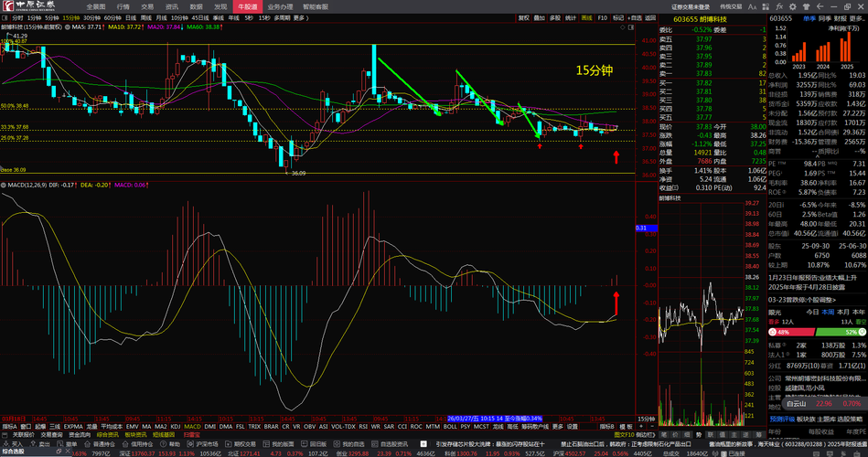Toggle the 多股 multi-stock view

click(555, 18)
